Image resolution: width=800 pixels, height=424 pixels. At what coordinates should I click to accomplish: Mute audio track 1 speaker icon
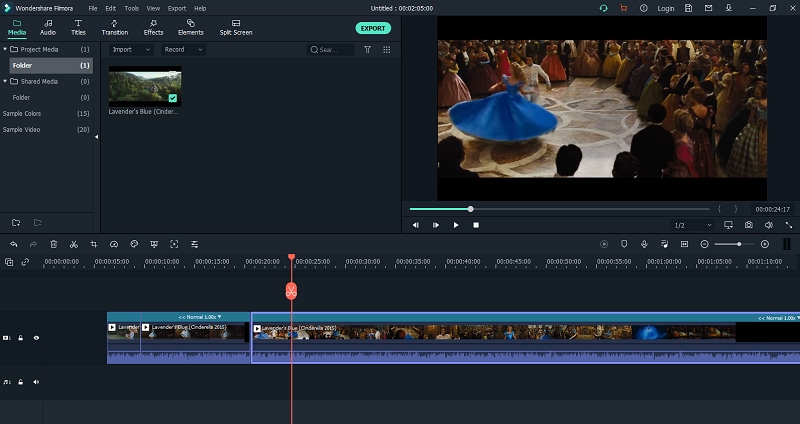click(36, 382)
